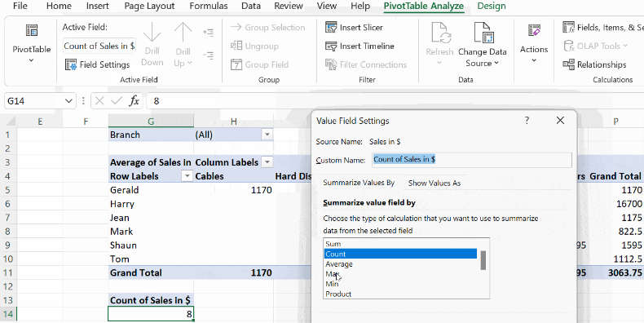This screenshot has height=323, width=644.
Task: Switch to the Insert tab
Action: 98,7
